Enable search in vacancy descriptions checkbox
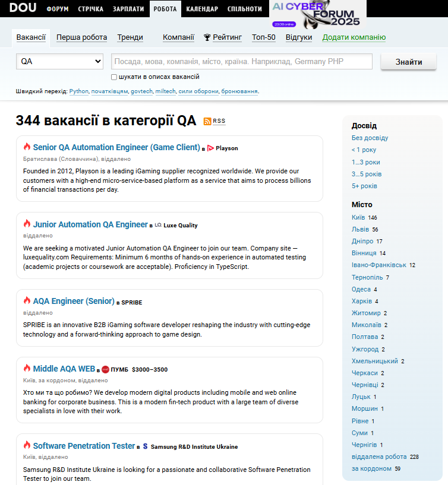448x485 pixels. pos(114,77)
